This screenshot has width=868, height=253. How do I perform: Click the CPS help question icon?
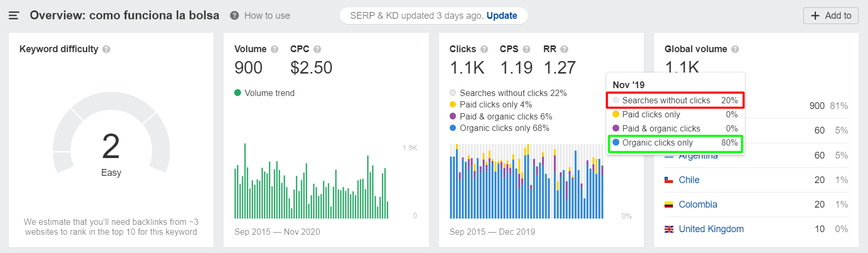coord(526,49)
